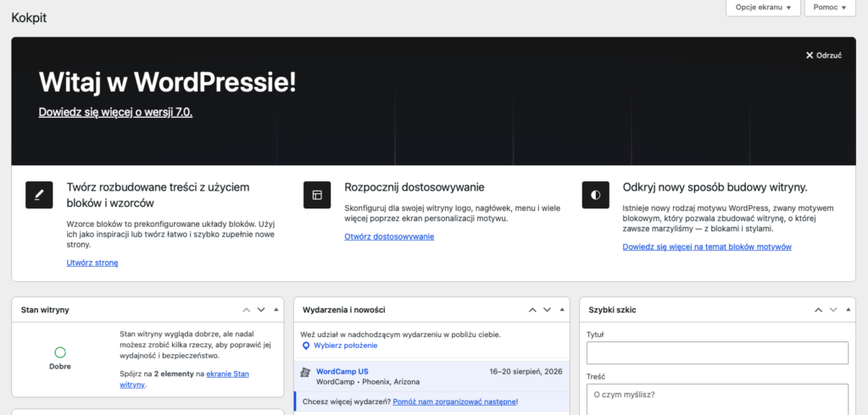Open the Otwórz dostosowywanie link
868x415 pixels.
(x=389, y=236)
